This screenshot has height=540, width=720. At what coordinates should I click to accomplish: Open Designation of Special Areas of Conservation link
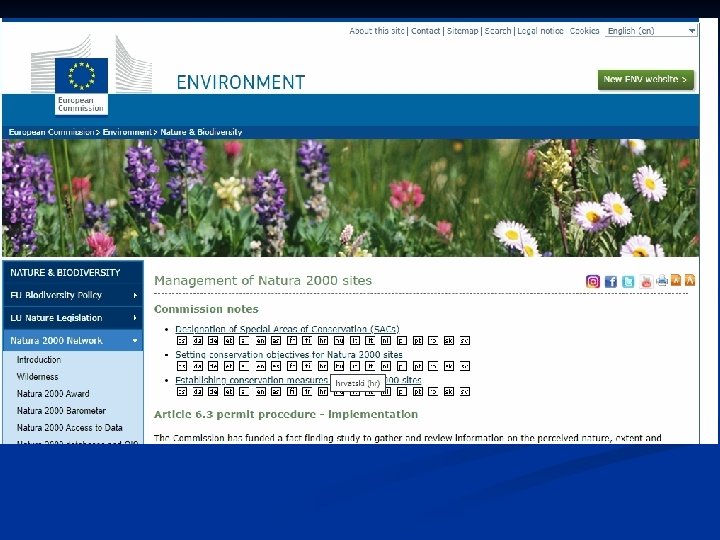point(287,329)
